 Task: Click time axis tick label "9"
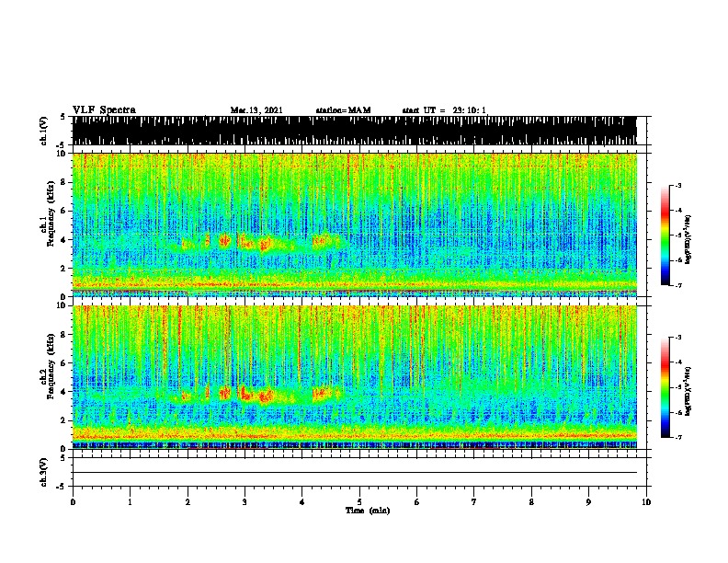[x=588, y=502]
